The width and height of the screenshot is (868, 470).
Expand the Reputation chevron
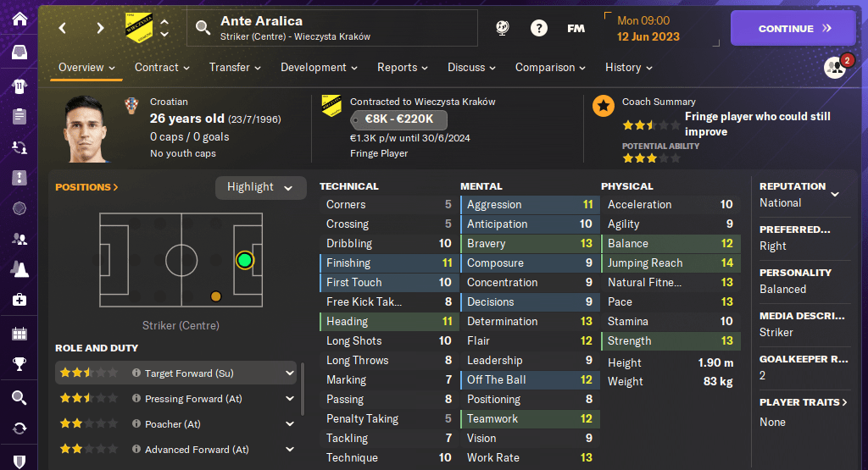click(835, 194)
